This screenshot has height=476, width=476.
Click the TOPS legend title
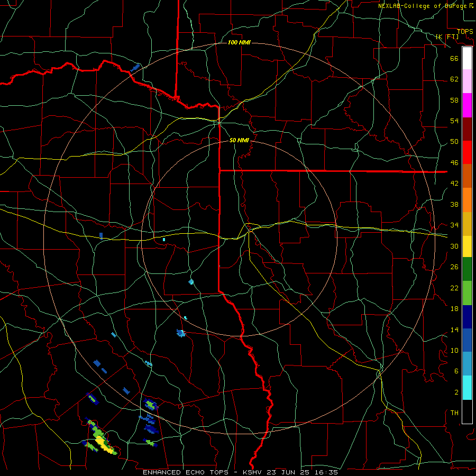(x=465, y=31)
